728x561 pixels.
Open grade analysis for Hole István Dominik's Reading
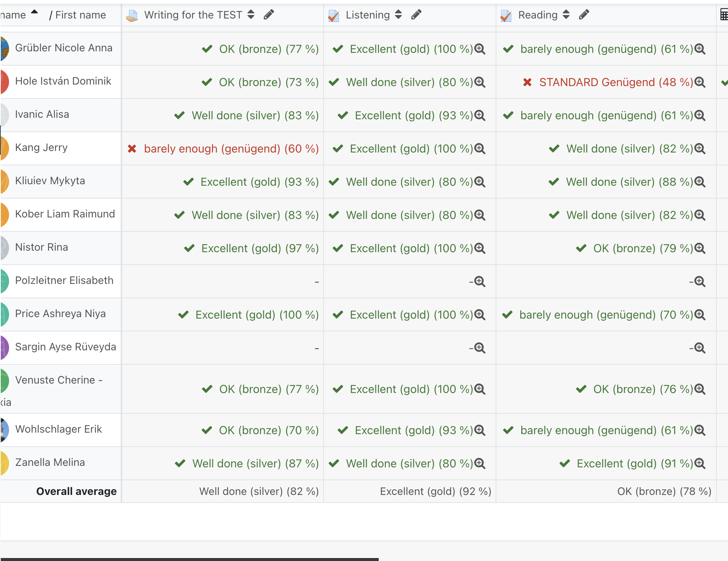[x=700, y=82]
